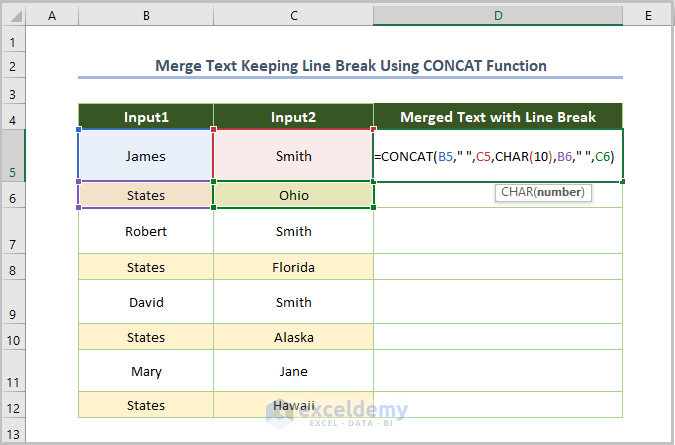
Task: Click the select-all corner triangle
Action: 13,15
